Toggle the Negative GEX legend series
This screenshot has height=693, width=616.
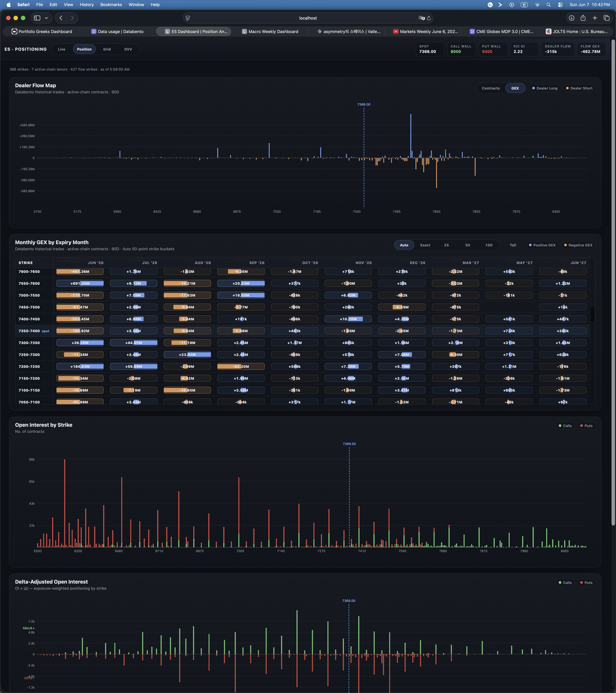[578, 245]
